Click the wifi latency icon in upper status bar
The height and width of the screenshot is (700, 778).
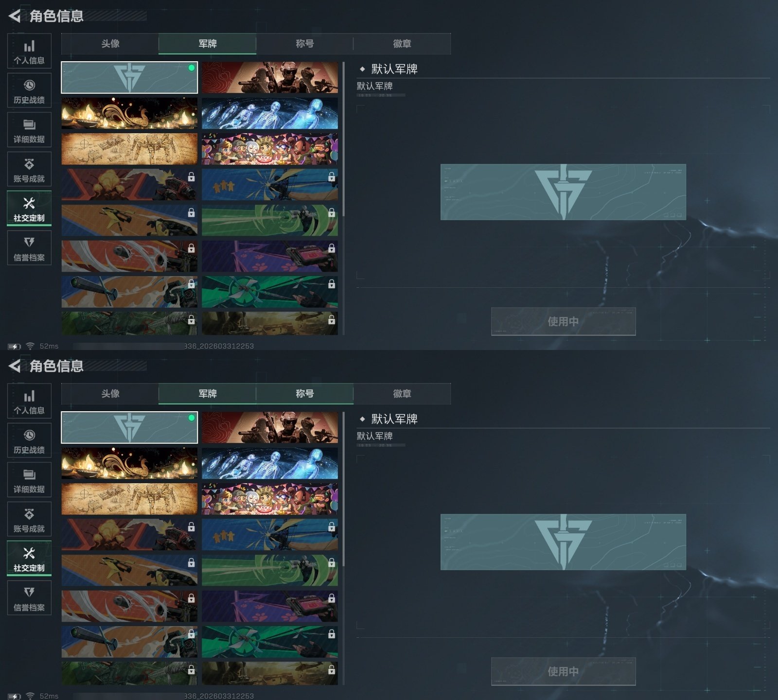click(30, 346)
